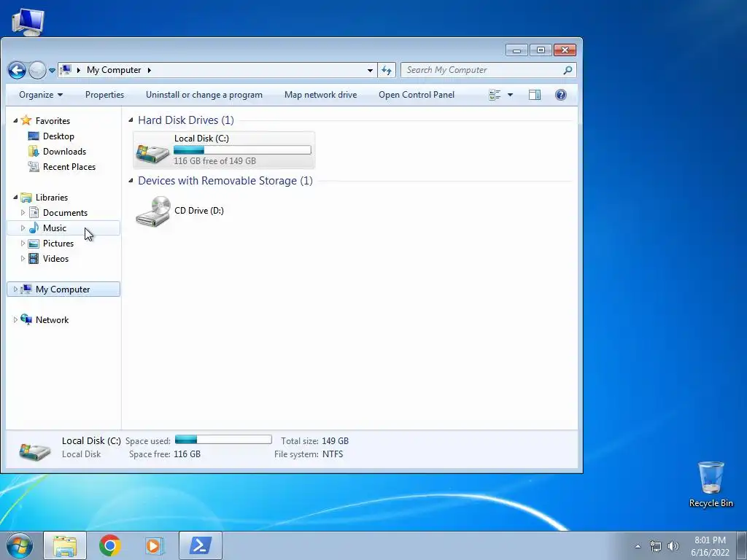Open the Windows Start button
The width and height of the screenshot is (747, 560).
(x=20, y=545)
